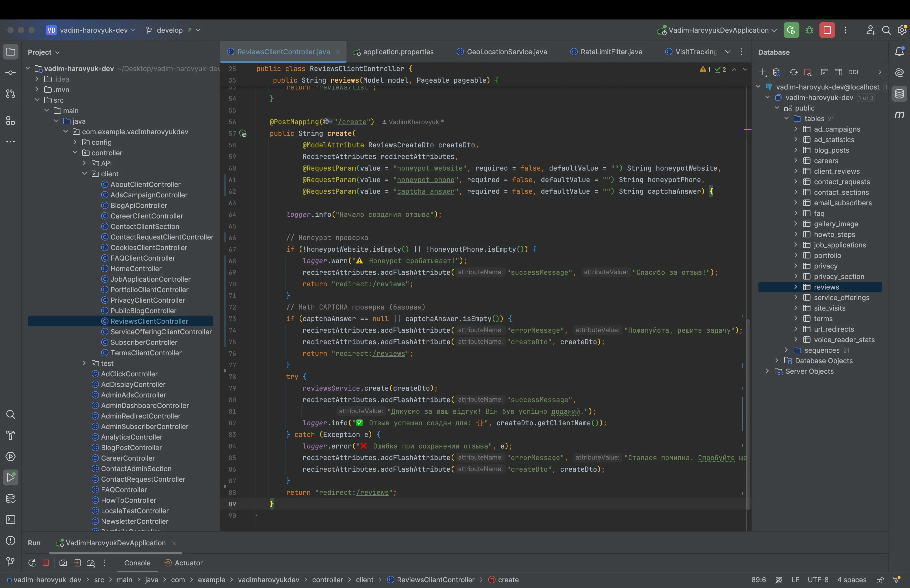Open Notifications bell icon on right sidebar

[x=899, y=52]
